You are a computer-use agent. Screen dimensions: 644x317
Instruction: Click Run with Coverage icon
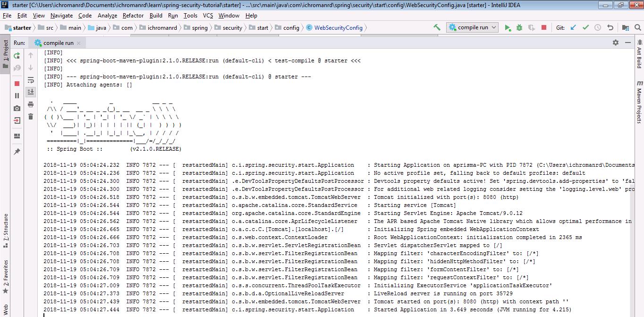pos(532,27)
